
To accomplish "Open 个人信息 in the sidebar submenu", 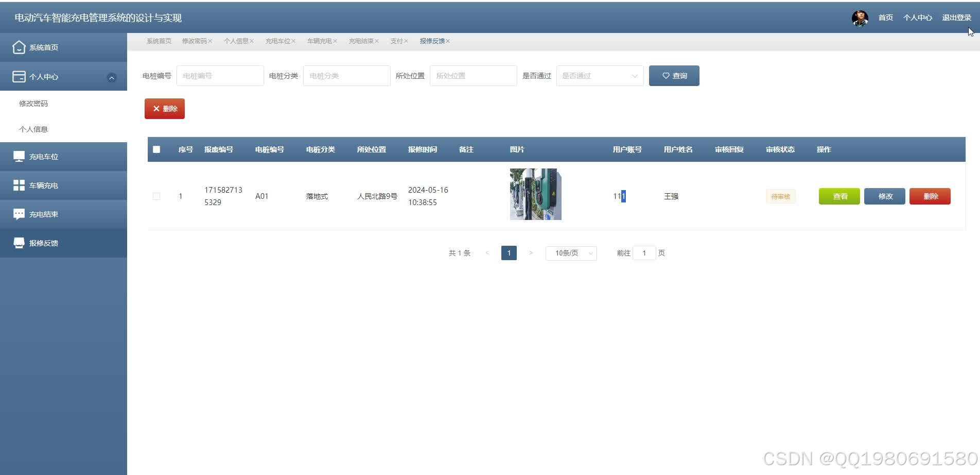I will tap(33, 129).
